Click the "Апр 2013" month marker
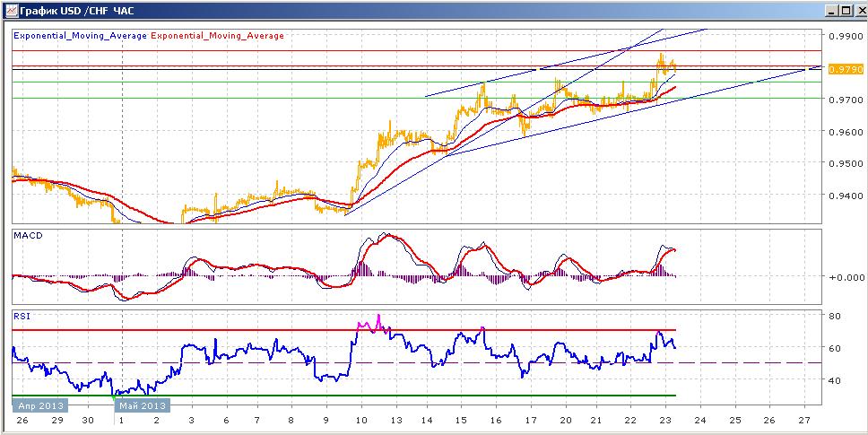The width and height of the screenshot is (868, 435). [39, 405]
